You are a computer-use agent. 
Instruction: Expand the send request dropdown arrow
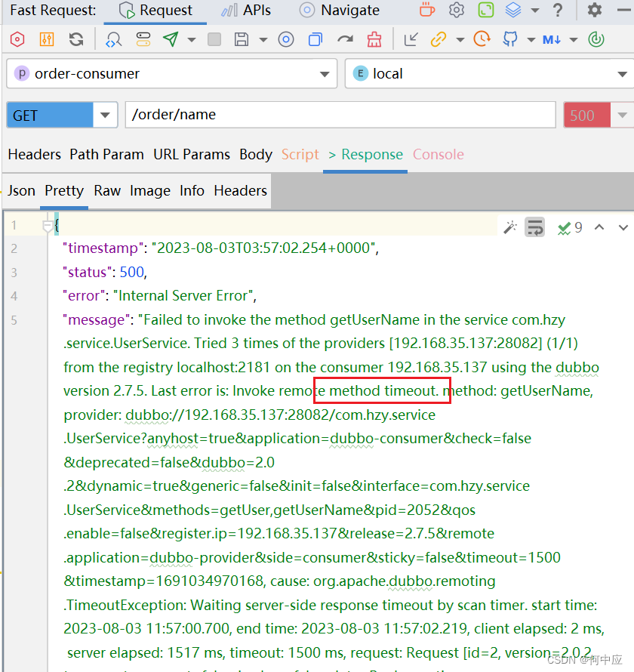point(192,40)
